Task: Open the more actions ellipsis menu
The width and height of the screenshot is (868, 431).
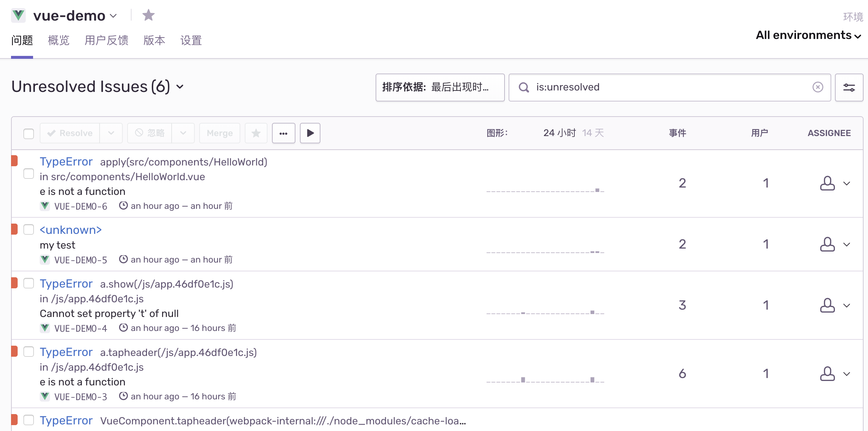Action: [x=283, y=133]
